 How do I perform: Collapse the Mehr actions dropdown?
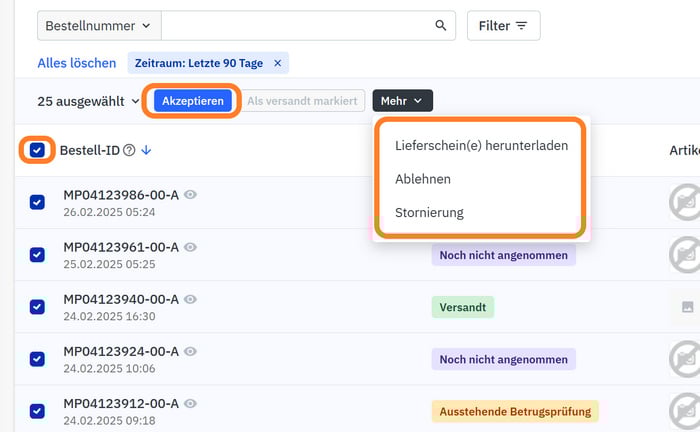[402, 101]
